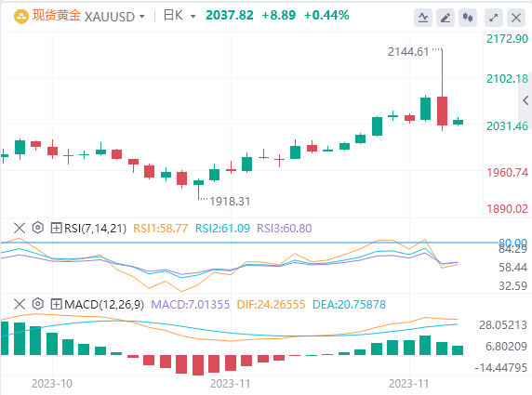
Task: Expand the chart to fullscreen
Action: [x=494, y=18]
